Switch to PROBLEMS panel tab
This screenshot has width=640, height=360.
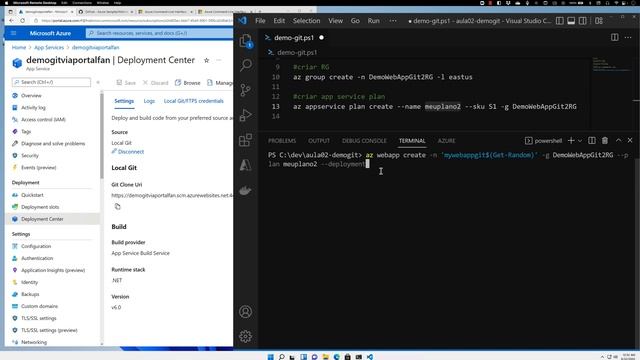[282, 140]
